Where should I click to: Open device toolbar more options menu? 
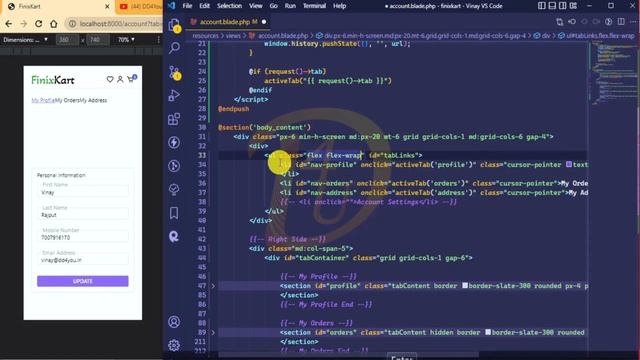[x=158, y=40]
